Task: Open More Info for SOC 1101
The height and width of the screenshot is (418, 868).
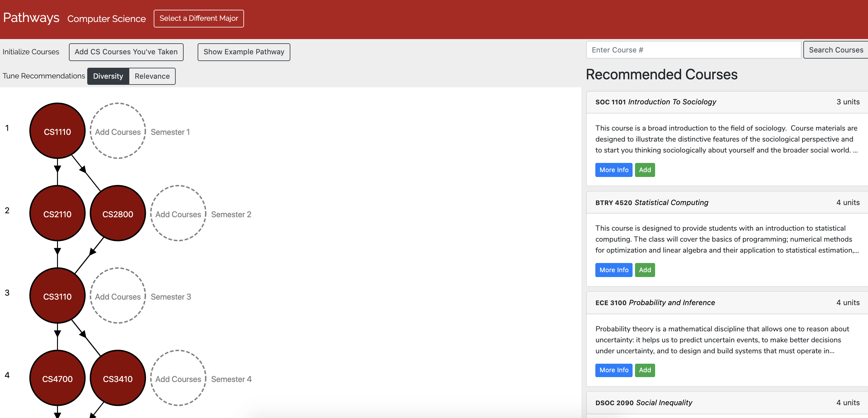Action: point(613,170)
